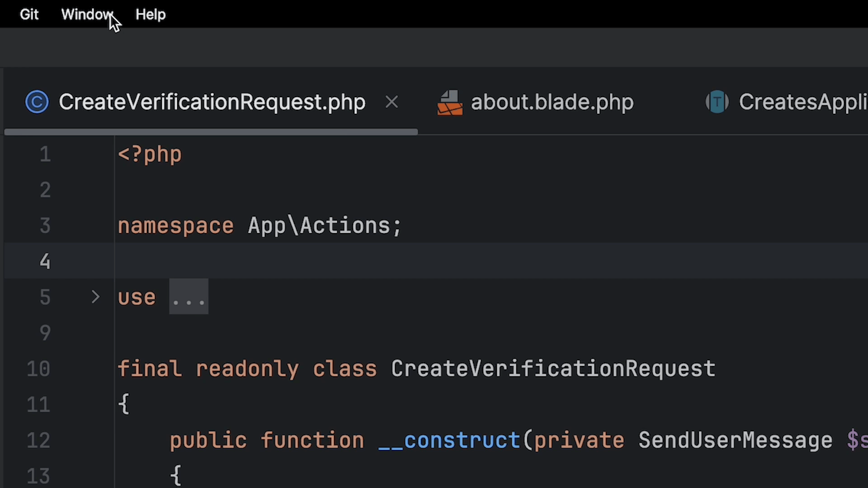Click the trait icon on CreatesAppli tab
Screen dimensions: 868x488
pyautogui.click(x=717, y=102)
